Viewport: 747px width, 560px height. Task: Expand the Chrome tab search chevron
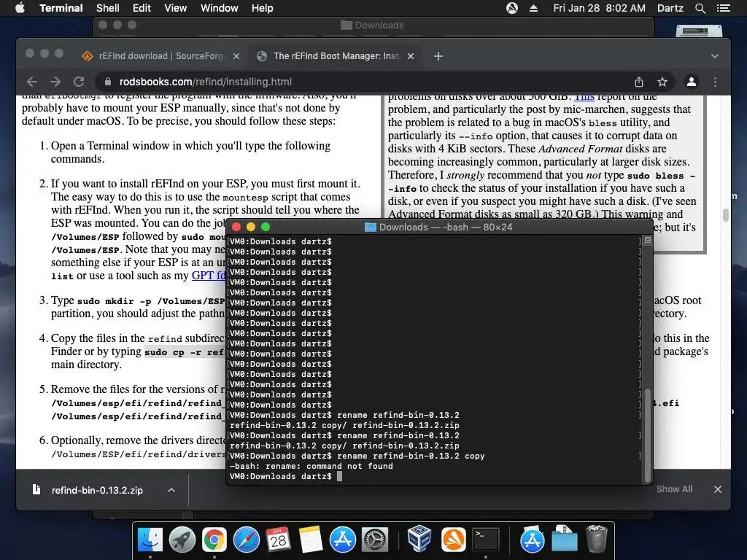click(715, 56)
